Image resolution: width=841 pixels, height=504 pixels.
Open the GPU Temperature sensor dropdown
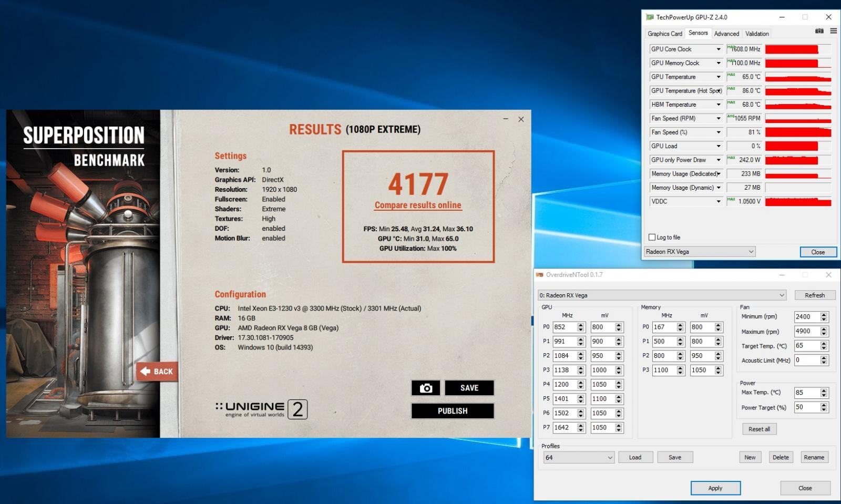719,77
